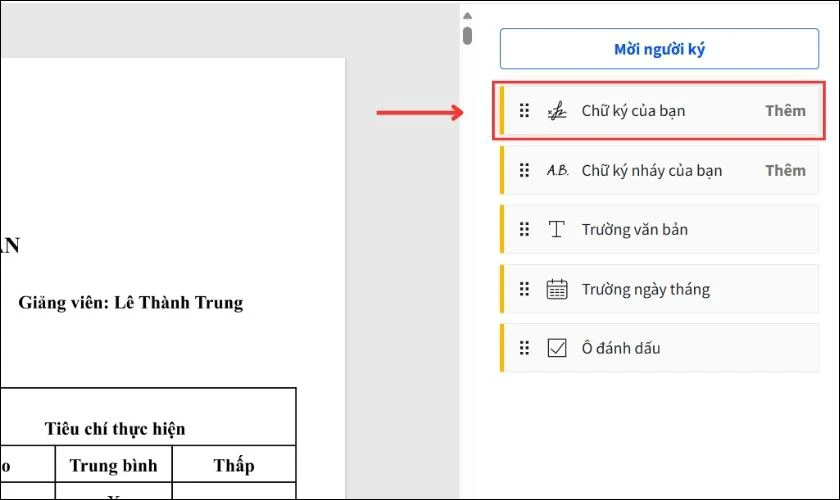Click the Ô đánh dấu label
This screenshot has width=840, height=500.
[621, 348]
